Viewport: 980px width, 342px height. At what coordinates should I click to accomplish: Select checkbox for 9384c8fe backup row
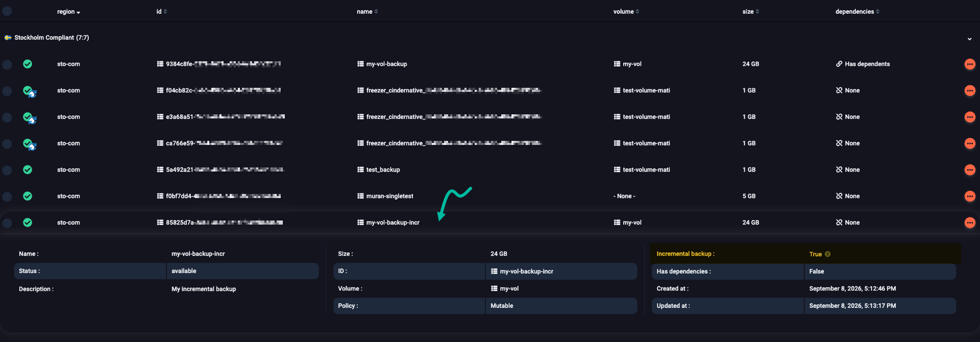[7, 64]
